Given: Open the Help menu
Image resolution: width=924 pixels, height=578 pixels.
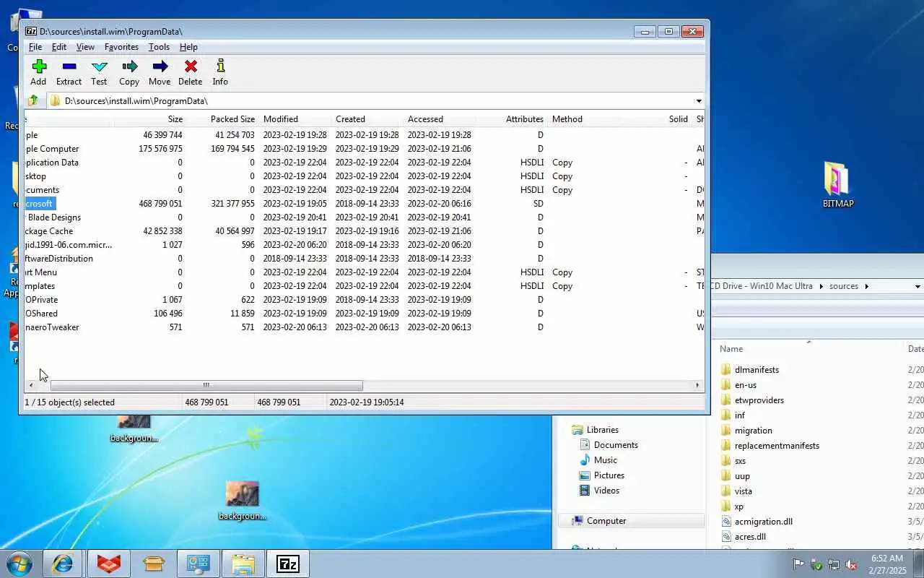Looking at the screenshot, I should [188, 47].
